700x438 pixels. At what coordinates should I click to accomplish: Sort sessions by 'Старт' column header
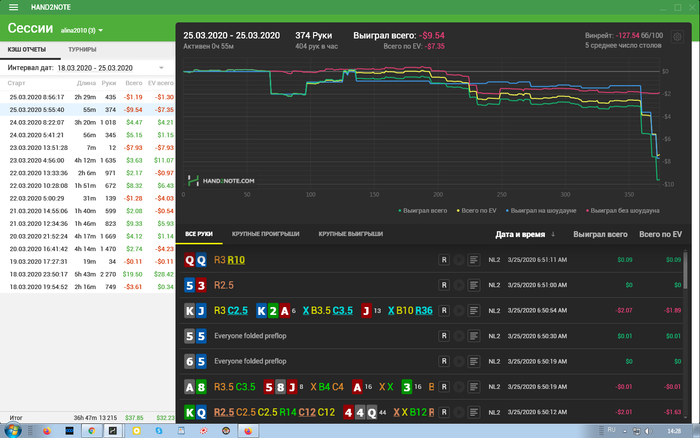click(17, 83)
